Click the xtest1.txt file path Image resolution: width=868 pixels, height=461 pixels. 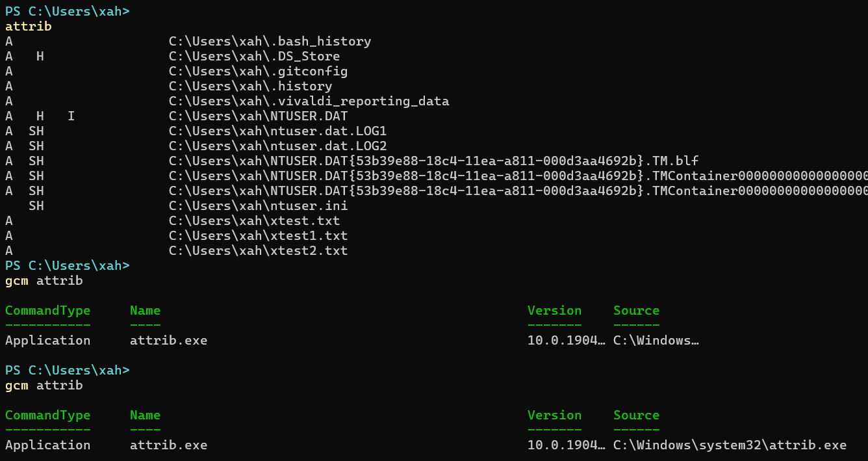tap(258, 236)
